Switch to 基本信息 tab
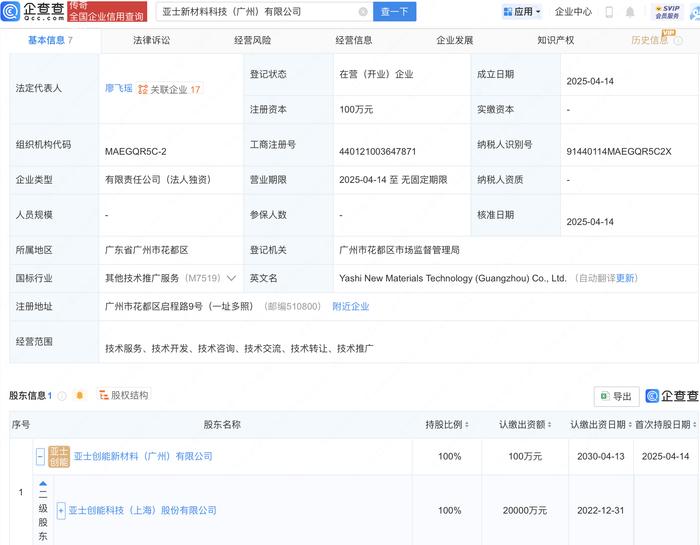The width and height of the screenshot is (700, 545). click(50, 41)
